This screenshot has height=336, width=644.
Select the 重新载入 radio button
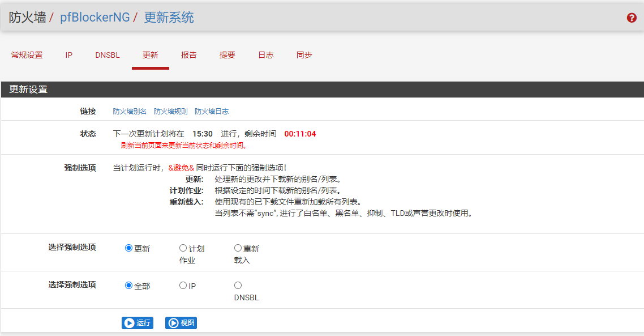pos(238,248)
